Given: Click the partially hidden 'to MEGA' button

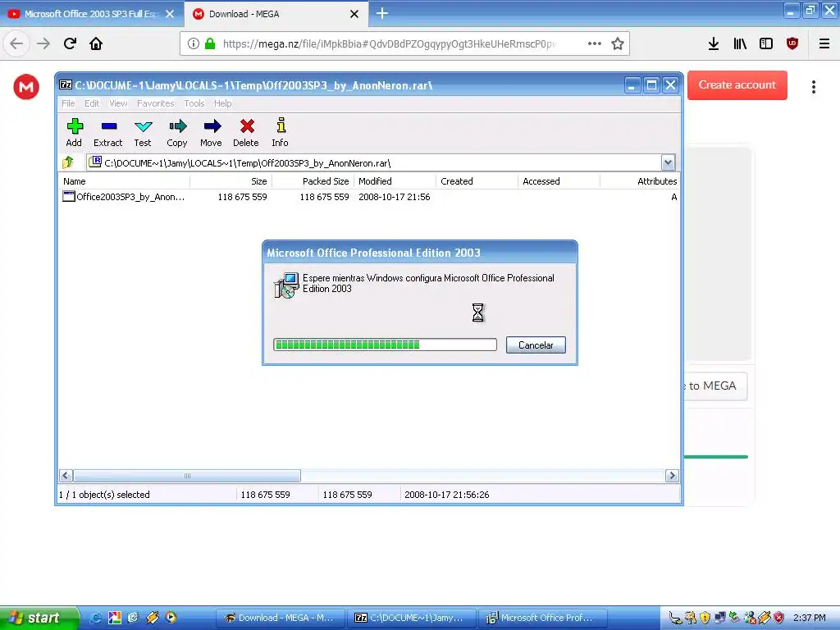Looking at the screenshot, I should (x=714, y=386).
